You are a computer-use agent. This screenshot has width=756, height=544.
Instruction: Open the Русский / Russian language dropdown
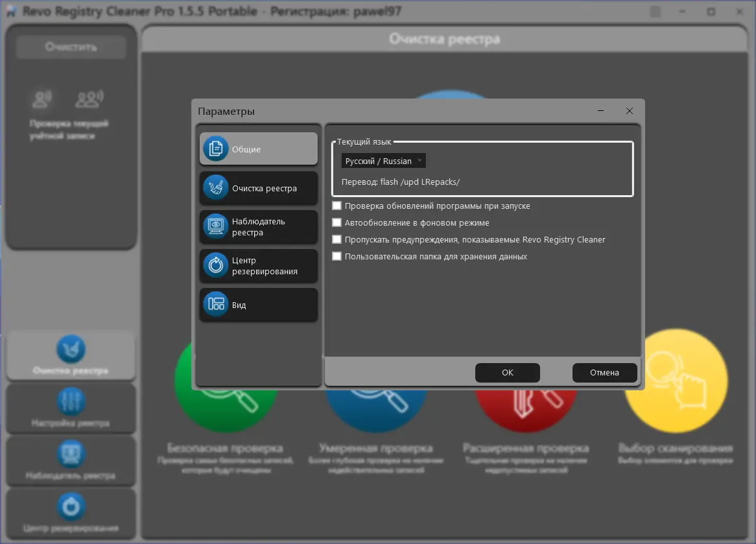click(x=383, y=161)
